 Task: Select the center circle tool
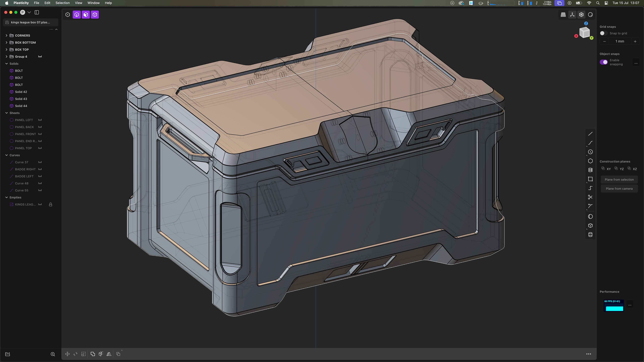[x=590, y=152]
